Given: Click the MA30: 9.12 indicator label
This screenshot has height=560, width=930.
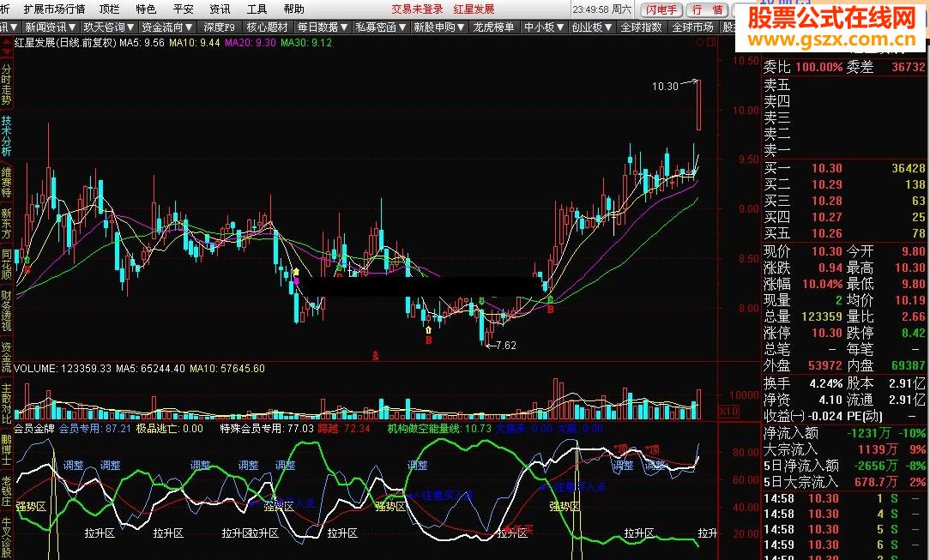Looking at the screenshot, I should pyautogui.click(x=306, y=43).
